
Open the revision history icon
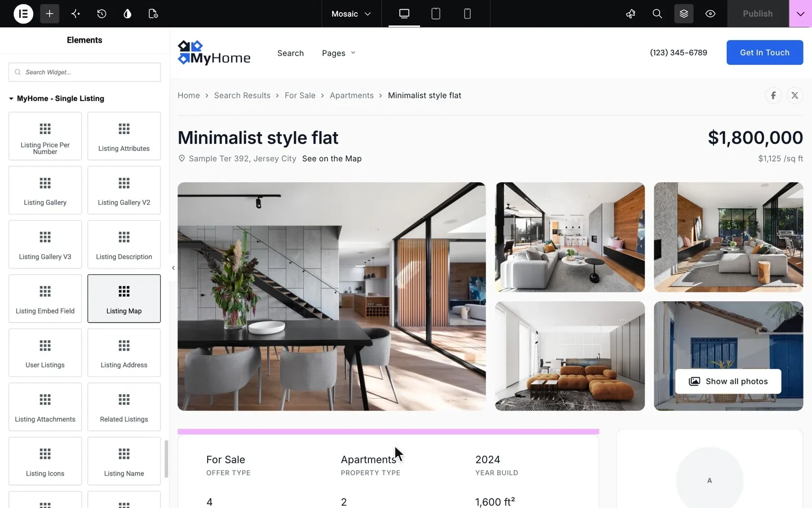point(101,14)
